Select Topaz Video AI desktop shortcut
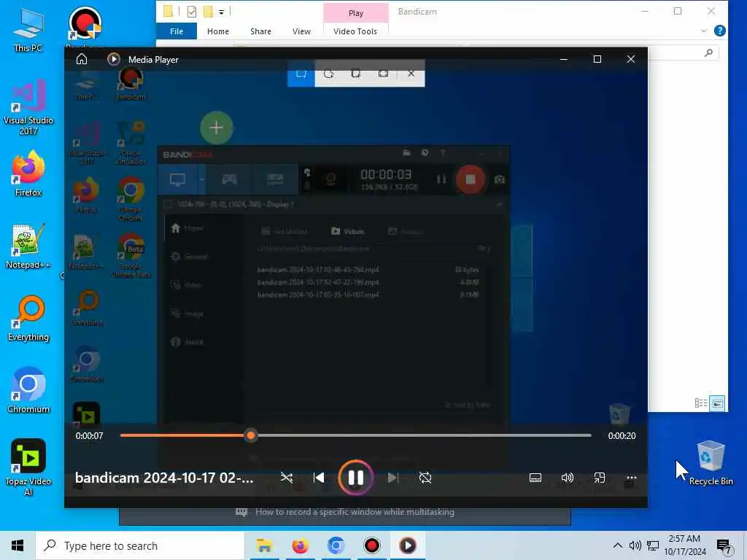Viewport: 747px width, 560px height. pyautogui.click(x=28, y=467)
